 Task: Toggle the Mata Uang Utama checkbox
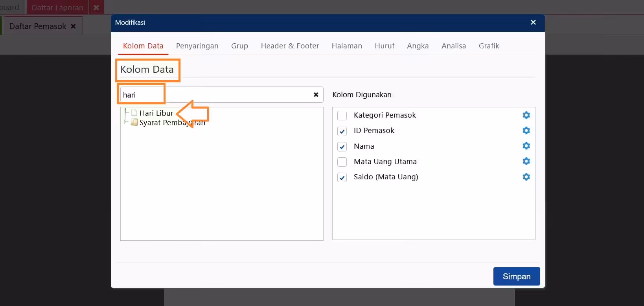pos(342,162)
